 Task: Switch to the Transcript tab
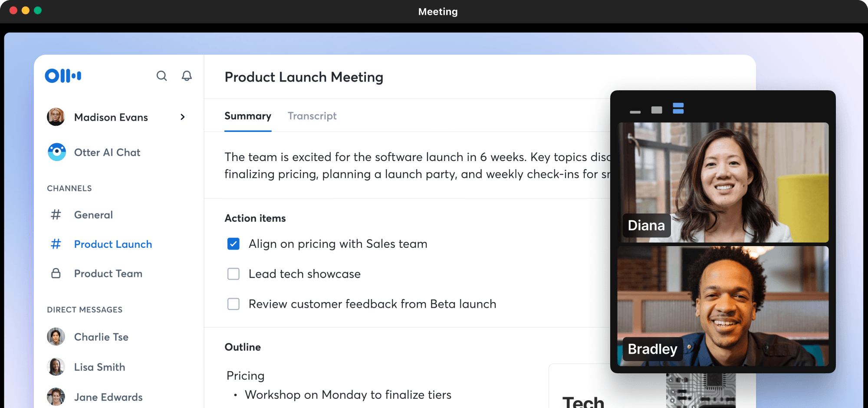(x=312, y=116)
